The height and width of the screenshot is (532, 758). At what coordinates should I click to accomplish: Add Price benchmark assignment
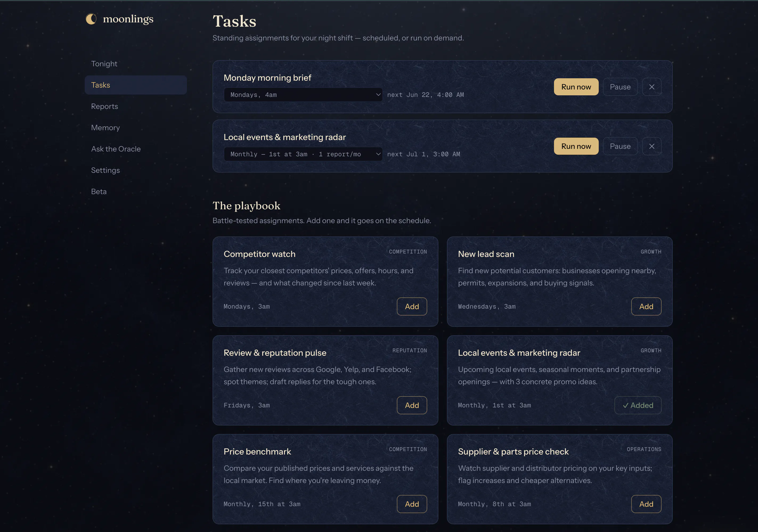(412, 504)
